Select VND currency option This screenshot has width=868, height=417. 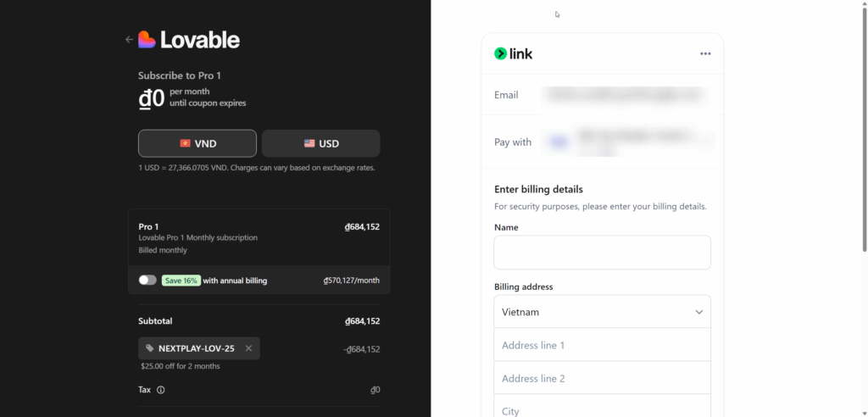click(198, 143)
